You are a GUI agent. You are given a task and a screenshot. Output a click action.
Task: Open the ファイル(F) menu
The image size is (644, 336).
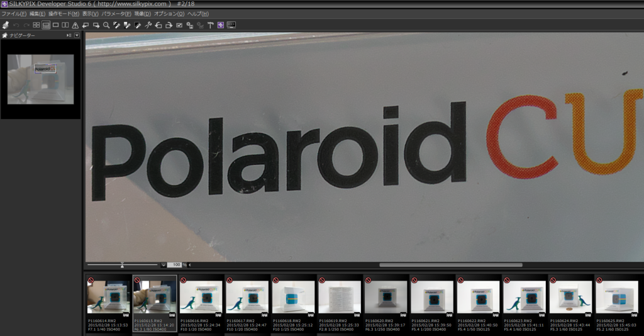(14, 14)
